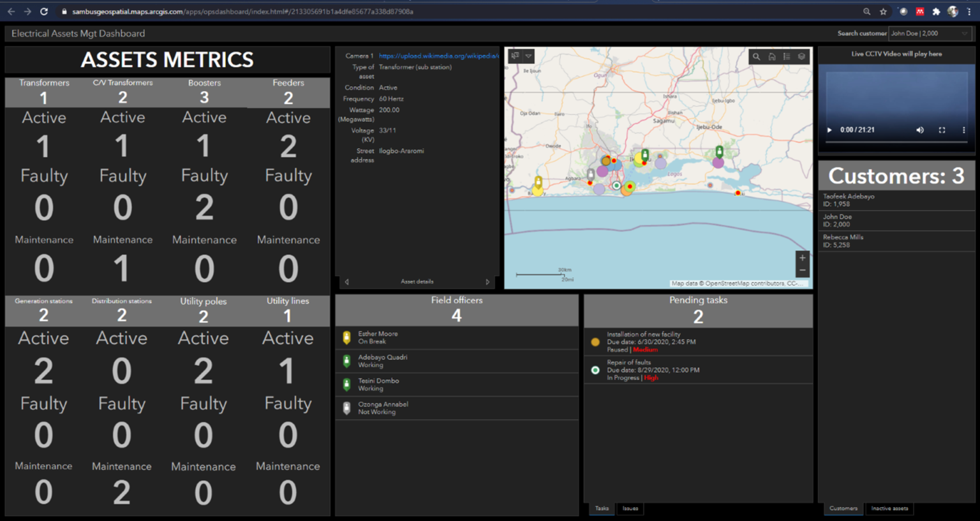
Task: Zoom out on the map with the minus icon
Action: 802,269
